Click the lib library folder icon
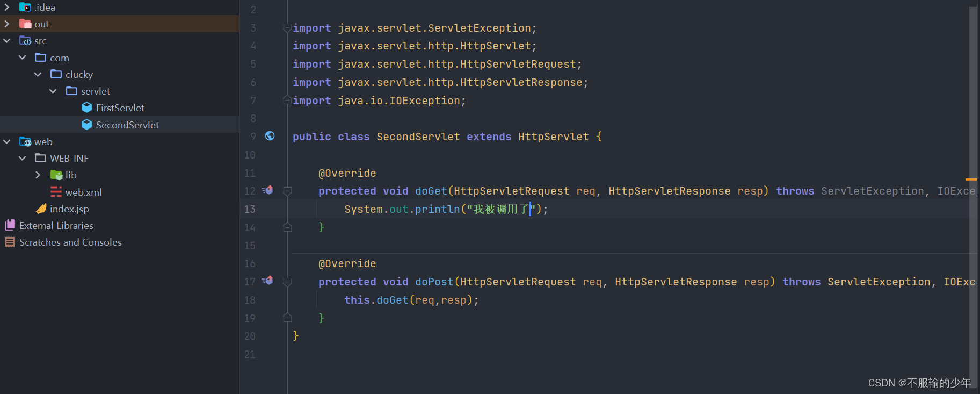 click(x=57, y=175)
